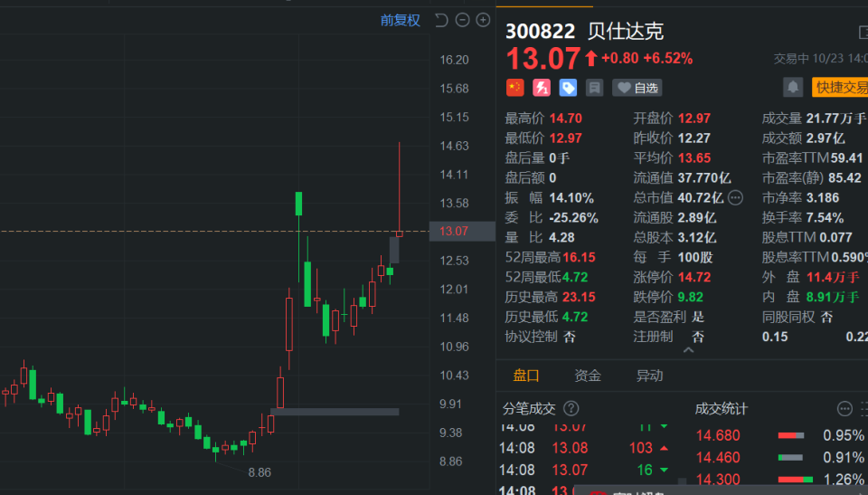Click the undo/reset chart icon
This screenshot has width=868, height=495.
(x=441, y=21)
